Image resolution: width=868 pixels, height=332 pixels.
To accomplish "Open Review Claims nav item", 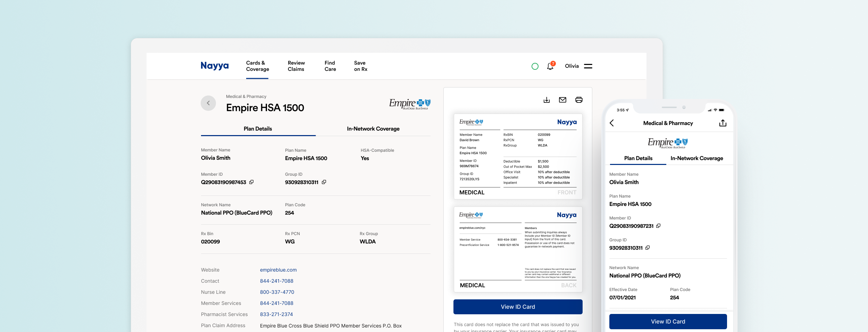I will (x=296, y=66).
